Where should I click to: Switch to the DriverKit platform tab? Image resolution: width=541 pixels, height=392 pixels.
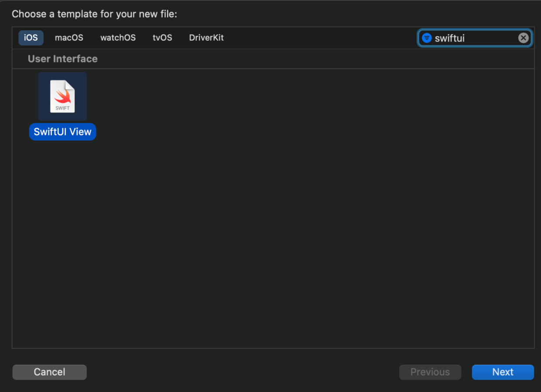(206, 38)
